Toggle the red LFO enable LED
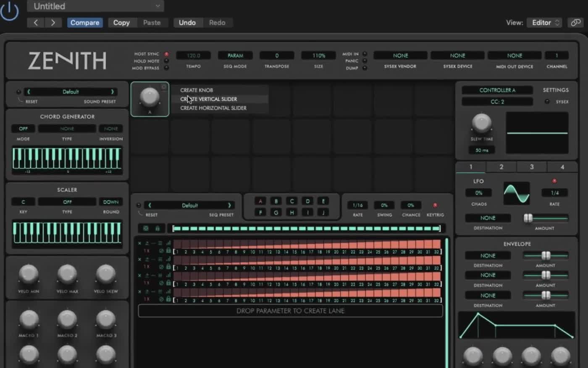The width and height of the screenshot is (588, 368). pyautogui.click(x=554, y=181)
